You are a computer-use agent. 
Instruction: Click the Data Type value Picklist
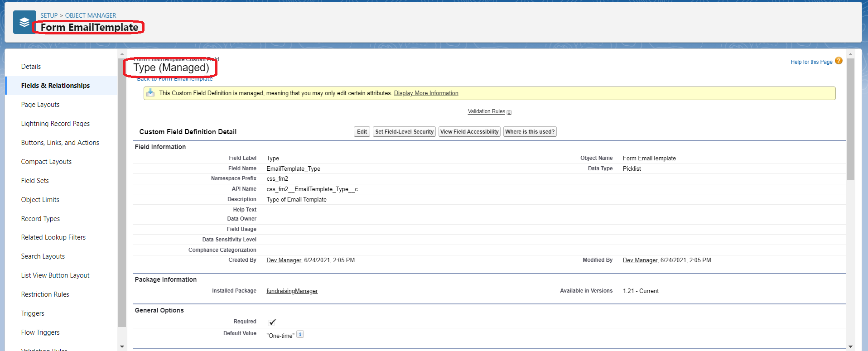click(632, 169)
